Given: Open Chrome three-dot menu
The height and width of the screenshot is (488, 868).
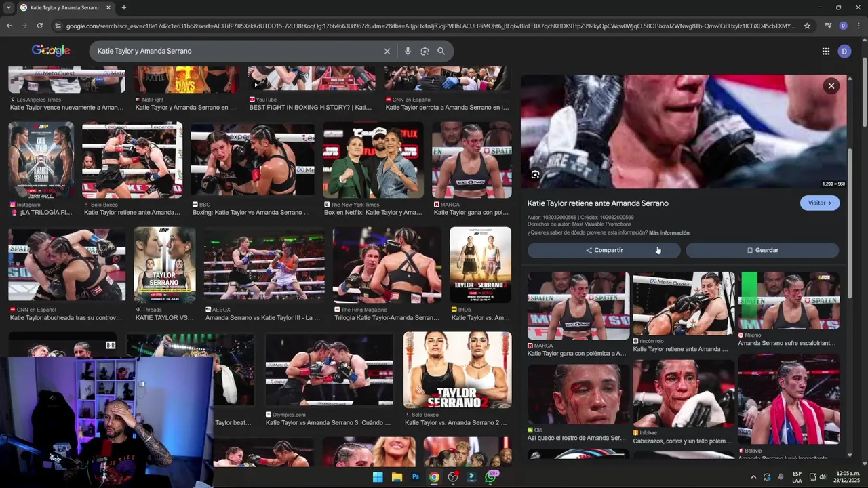Looking at the screenshot, I should (857, 26).
